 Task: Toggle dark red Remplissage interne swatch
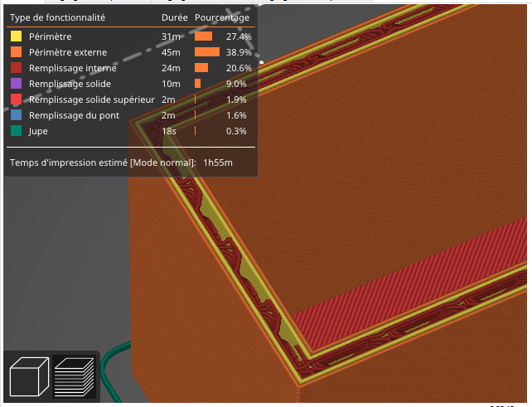[16, 68]
